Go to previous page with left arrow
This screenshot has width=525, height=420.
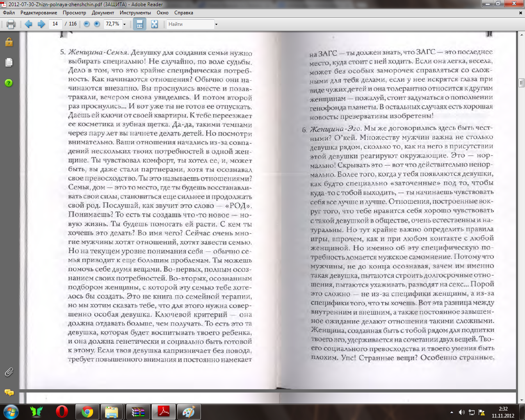[28, 24]
